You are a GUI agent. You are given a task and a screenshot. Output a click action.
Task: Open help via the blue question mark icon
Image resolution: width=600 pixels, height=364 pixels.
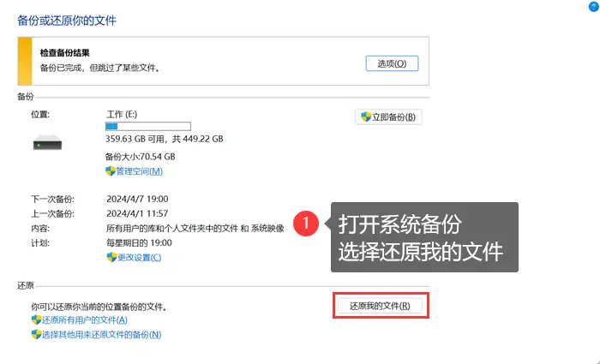594,7
